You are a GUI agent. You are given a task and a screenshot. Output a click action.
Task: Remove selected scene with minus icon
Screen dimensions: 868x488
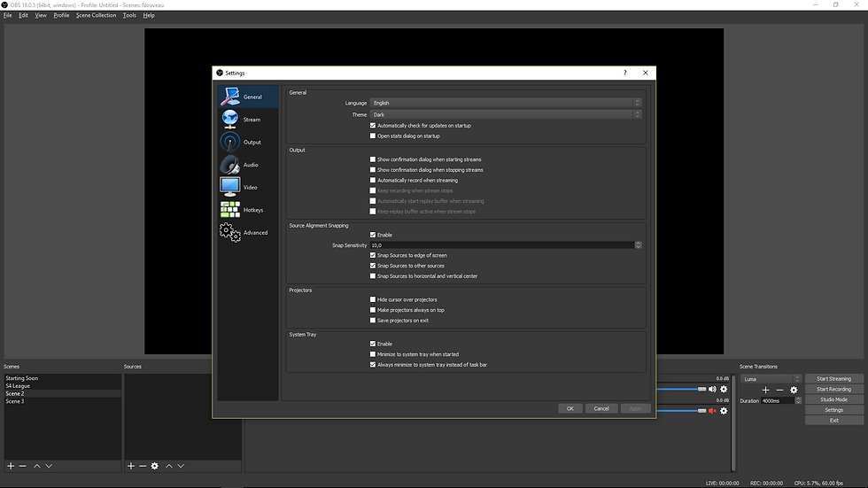click(x=23, y=466)
